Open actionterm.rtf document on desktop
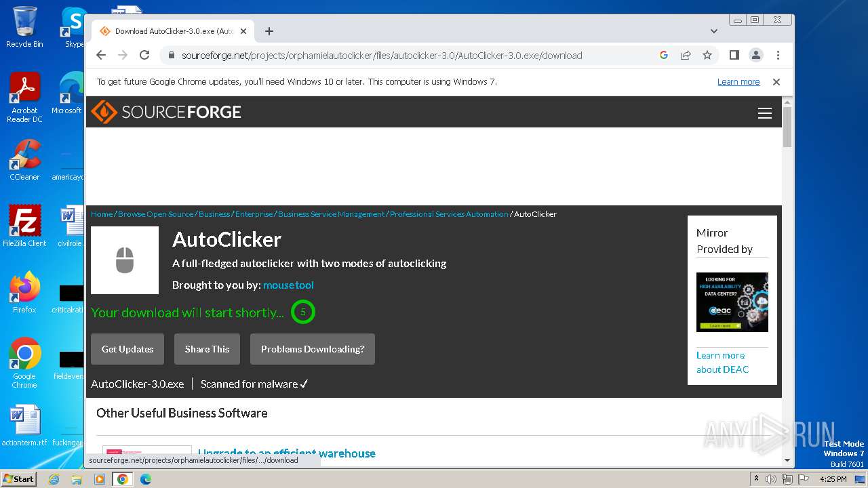 point(24,426)
